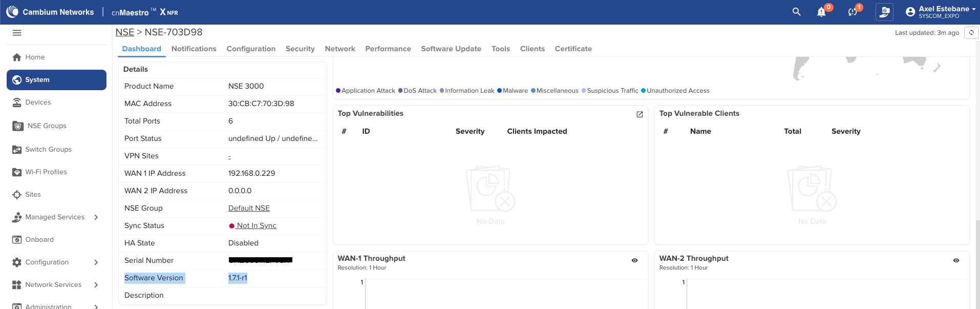This screenshot has width=980, height=309.
Task: Switch to the Security tab
Action: pyautogui.click(x=300, y=49)
